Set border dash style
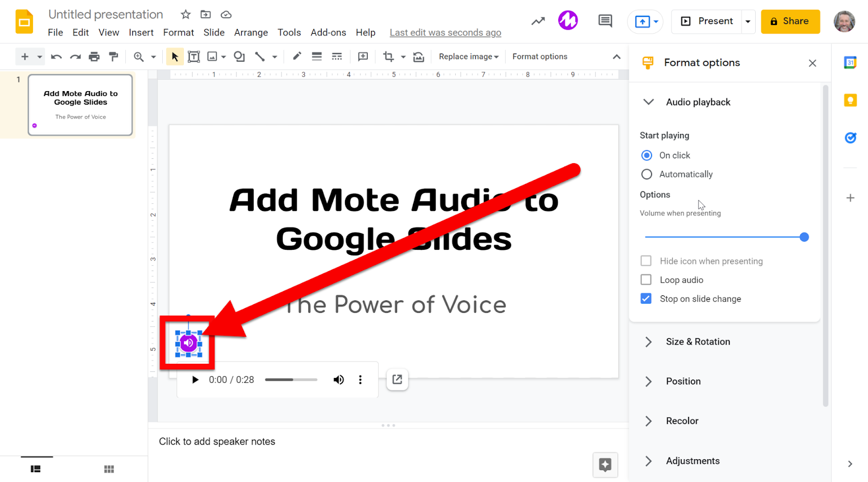 coord(337,56)
